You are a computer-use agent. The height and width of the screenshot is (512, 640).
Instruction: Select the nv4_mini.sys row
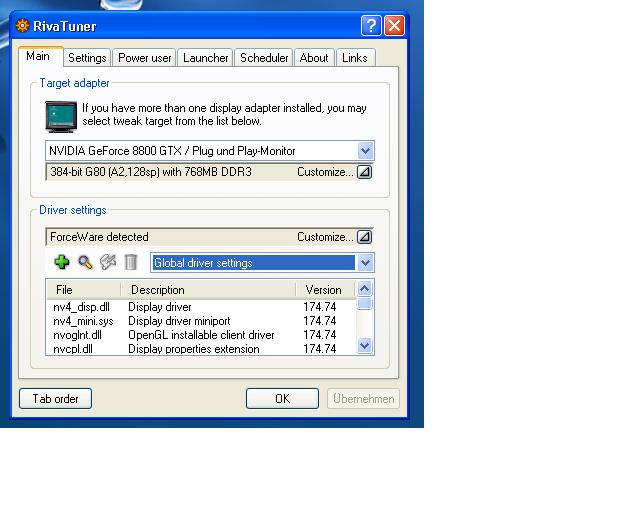(x=201, y=321)
